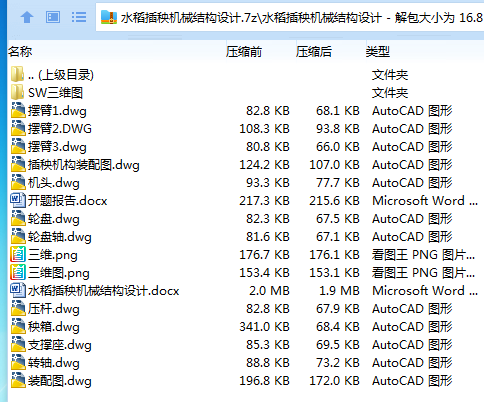Sort by the 压缩后 column header
Viewport: 484px width, 402px height.
(314, 52)
